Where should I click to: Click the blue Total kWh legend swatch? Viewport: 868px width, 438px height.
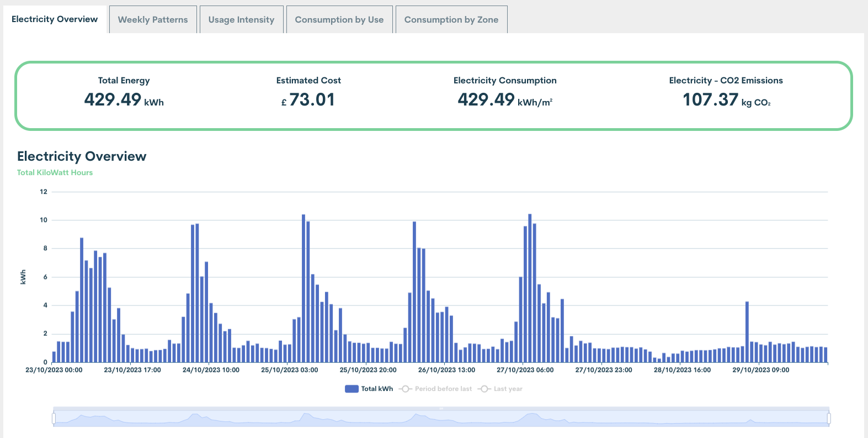(x=352, y=389)
